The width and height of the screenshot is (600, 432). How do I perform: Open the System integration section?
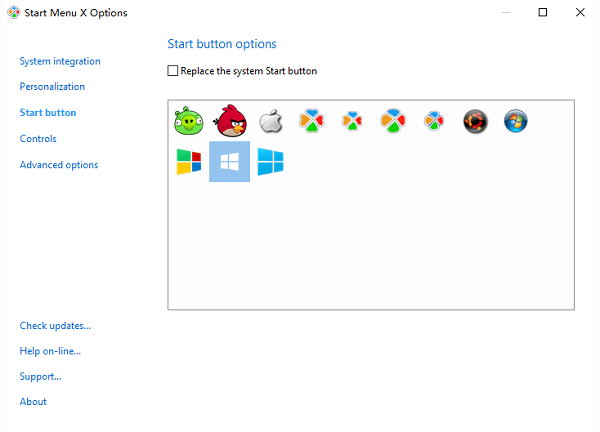coord(60,61)
